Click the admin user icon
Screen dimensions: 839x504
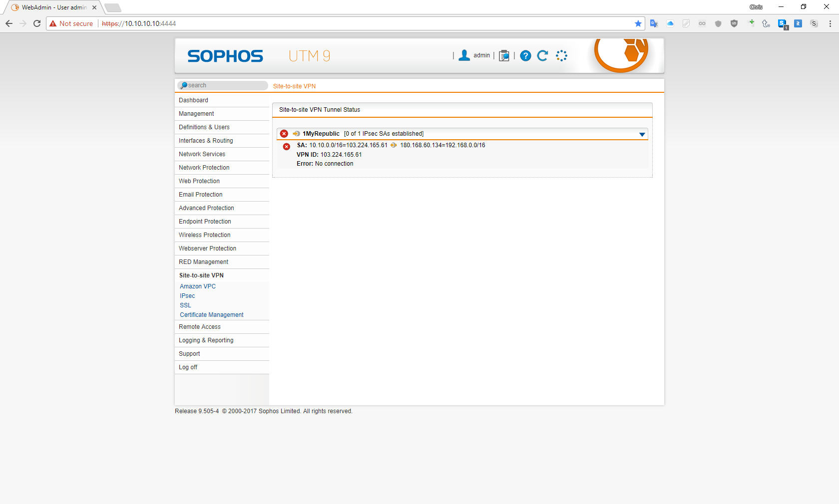tap(464, 55)
